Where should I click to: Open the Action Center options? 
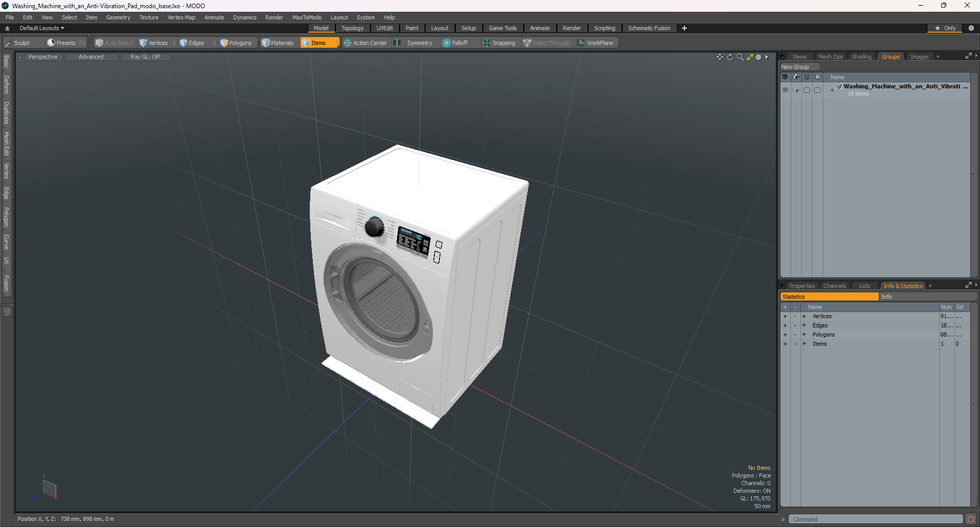click(x=365, y=43)
